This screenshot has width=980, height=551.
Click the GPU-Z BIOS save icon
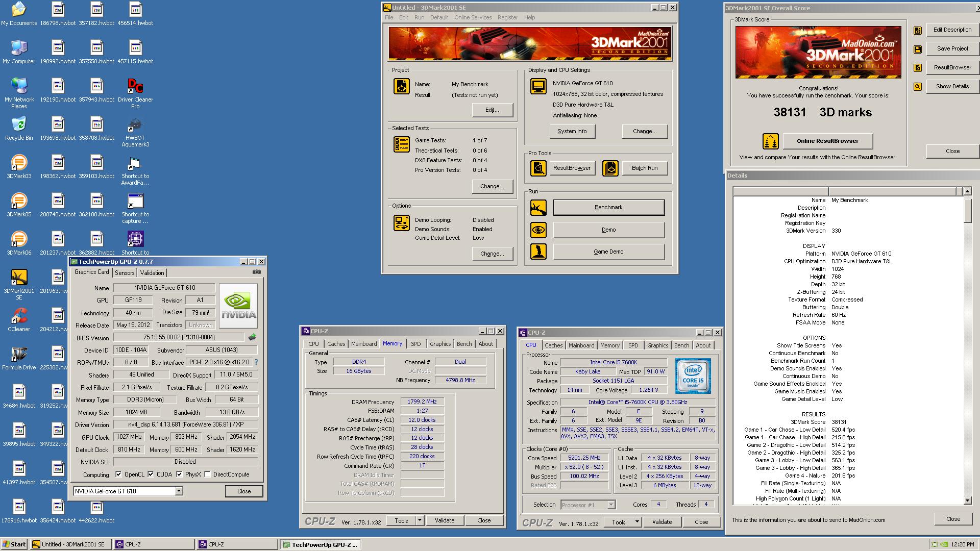(252, 337)
